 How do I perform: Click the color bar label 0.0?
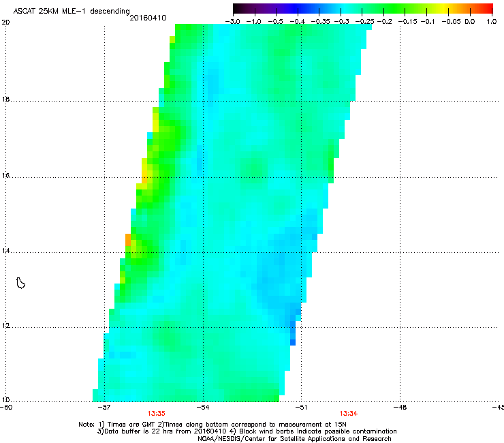pyautogui.click(x=470, y=22)
